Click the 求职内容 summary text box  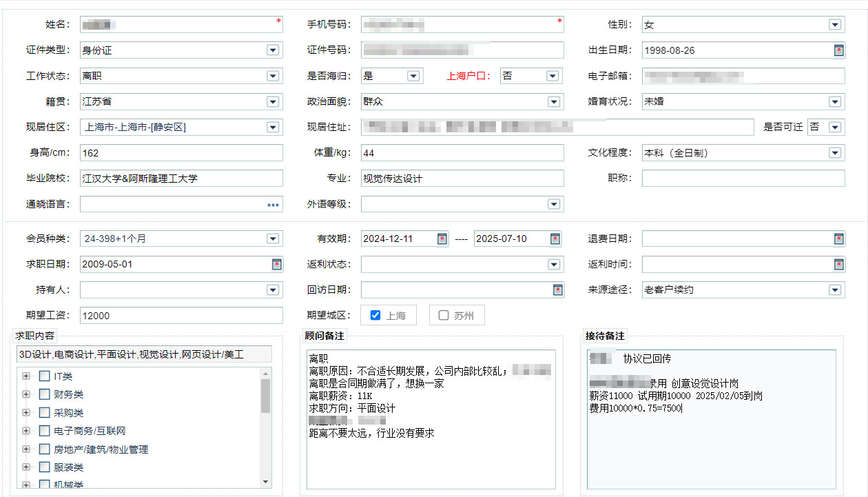click(x=144, y=354)
